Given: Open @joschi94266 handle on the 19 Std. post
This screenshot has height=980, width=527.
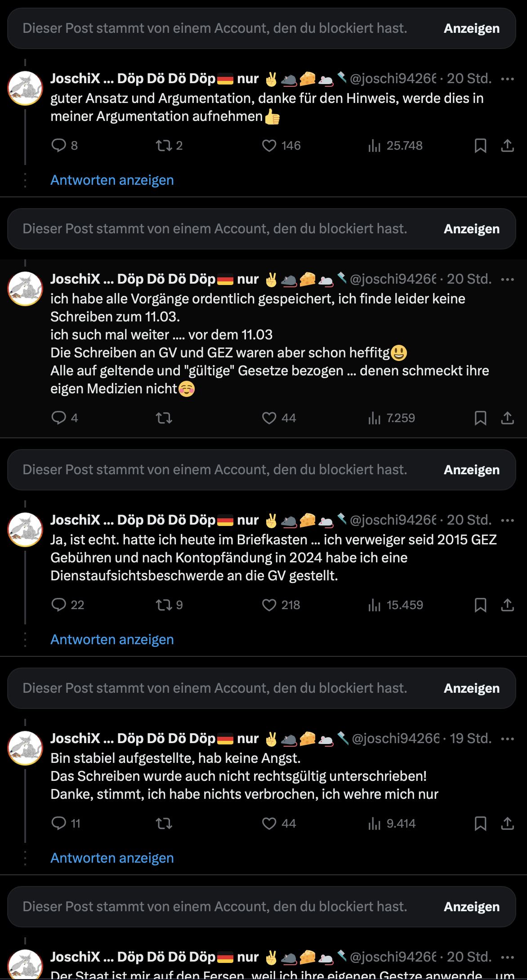Looking at the screenshot, I should (395, 739).
